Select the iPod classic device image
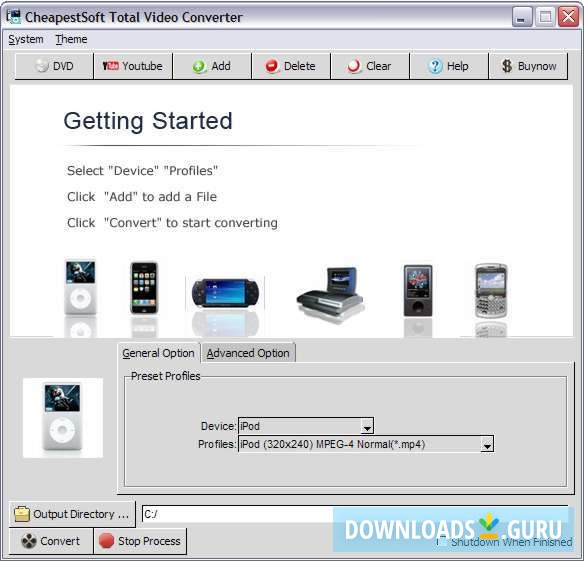Screen dimensions: 584x562 click(80, 288)
